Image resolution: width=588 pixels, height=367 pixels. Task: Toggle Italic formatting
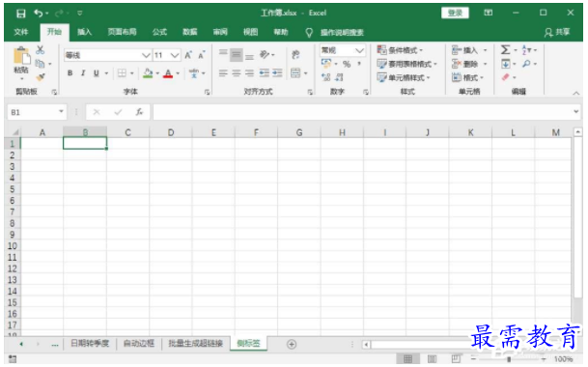point(83,73)
